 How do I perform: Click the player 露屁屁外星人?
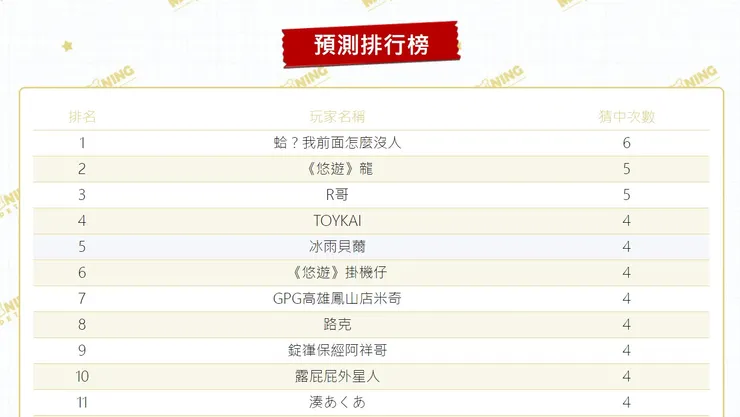point(337,376)
